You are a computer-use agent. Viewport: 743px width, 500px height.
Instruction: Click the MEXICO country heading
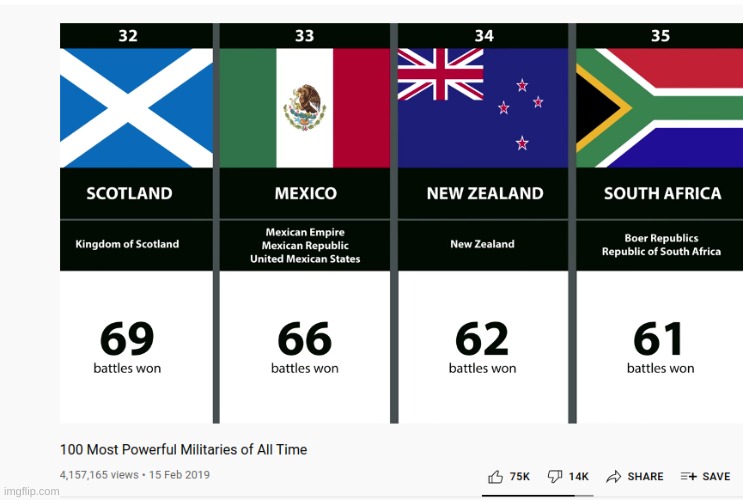point(305,194)
